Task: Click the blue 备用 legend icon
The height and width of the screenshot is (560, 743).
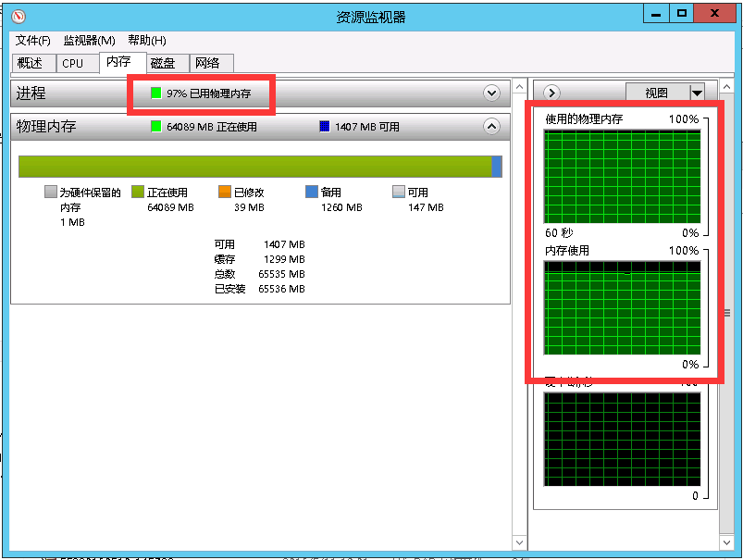Action: click(312, 192)
